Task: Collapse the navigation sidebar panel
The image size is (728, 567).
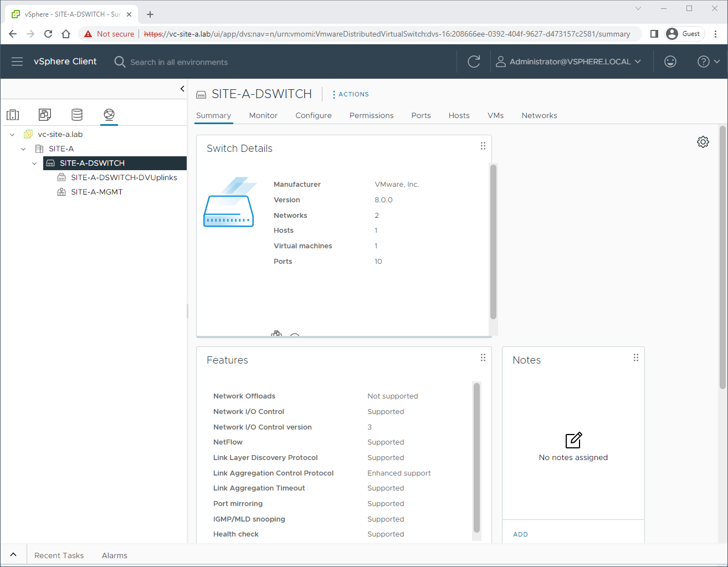Action: [x=182, y=89]
